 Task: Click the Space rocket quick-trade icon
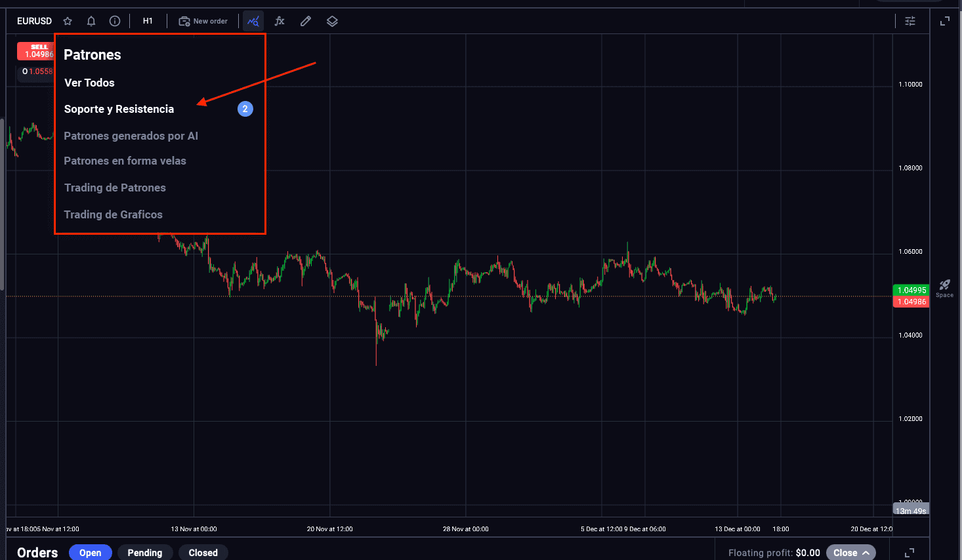[944, 285]
